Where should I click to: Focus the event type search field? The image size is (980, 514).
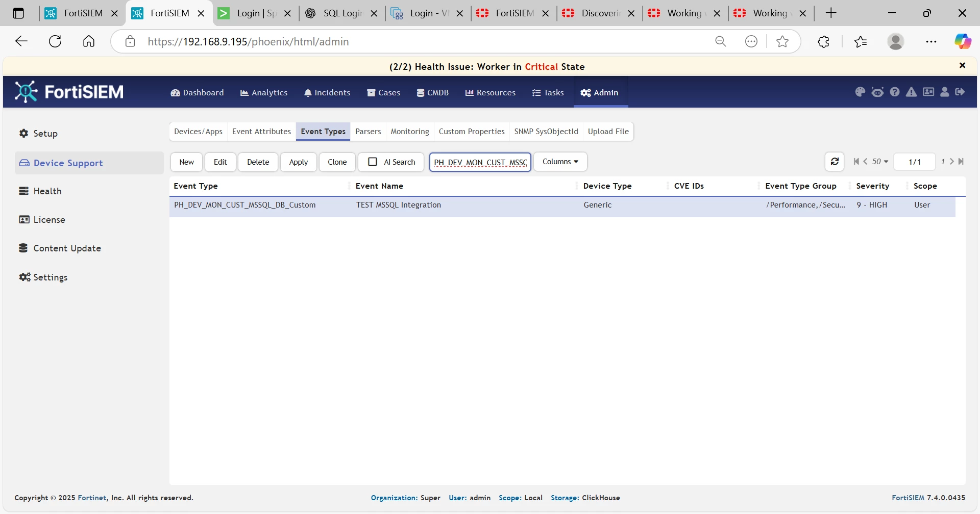(x=480, y=162)
